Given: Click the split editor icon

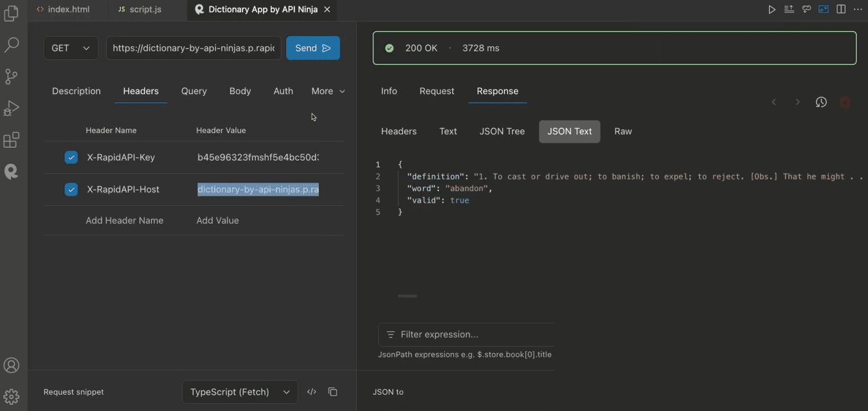Looking at the screenshot, I should 841,10.
